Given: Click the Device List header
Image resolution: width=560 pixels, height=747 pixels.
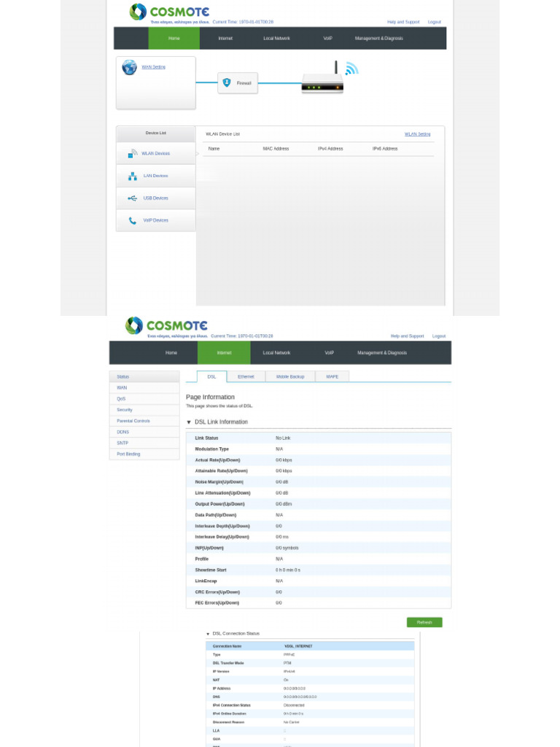Looking at the screenshot, I should pyautogui.click(x=156, y=133).
